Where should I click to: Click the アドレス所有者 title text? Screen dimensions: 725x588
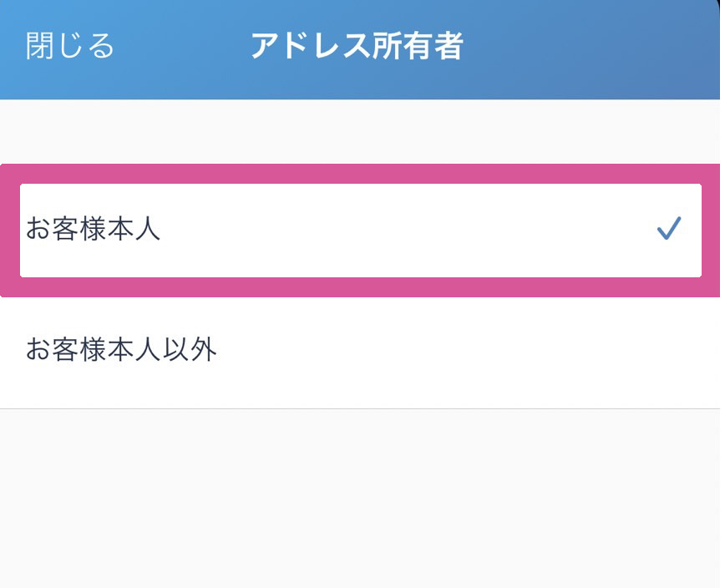(357, 47)
